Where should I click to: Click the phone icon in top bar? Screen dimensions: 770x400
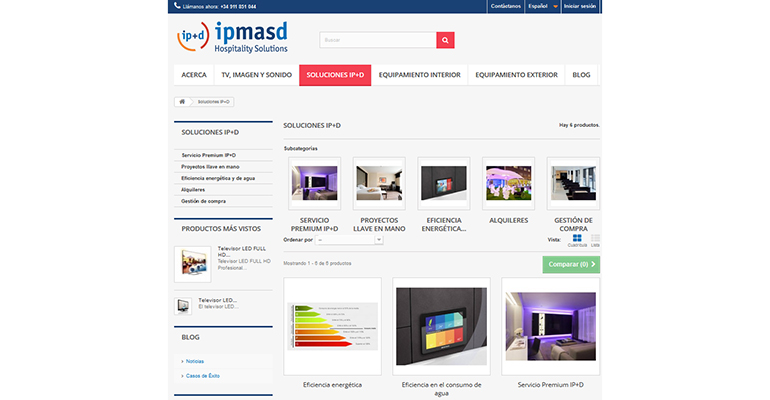coord(177,6)
